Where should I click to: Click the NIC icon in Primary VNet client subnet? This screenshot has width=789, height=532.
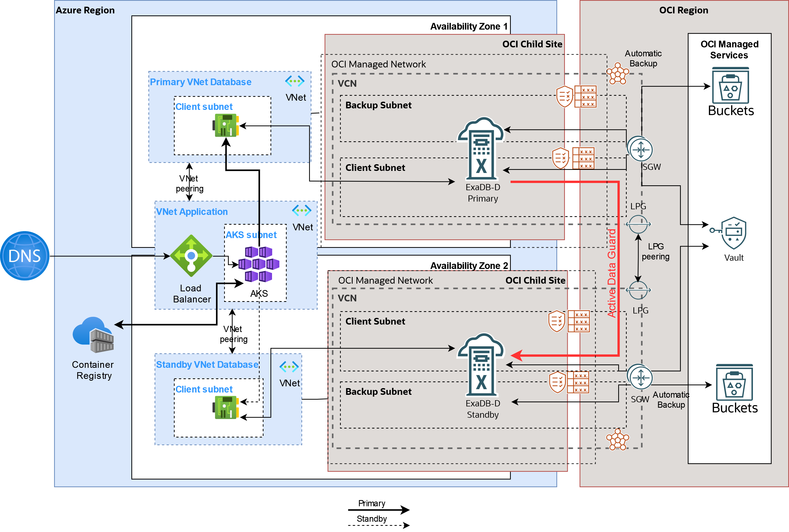point(226,125)
